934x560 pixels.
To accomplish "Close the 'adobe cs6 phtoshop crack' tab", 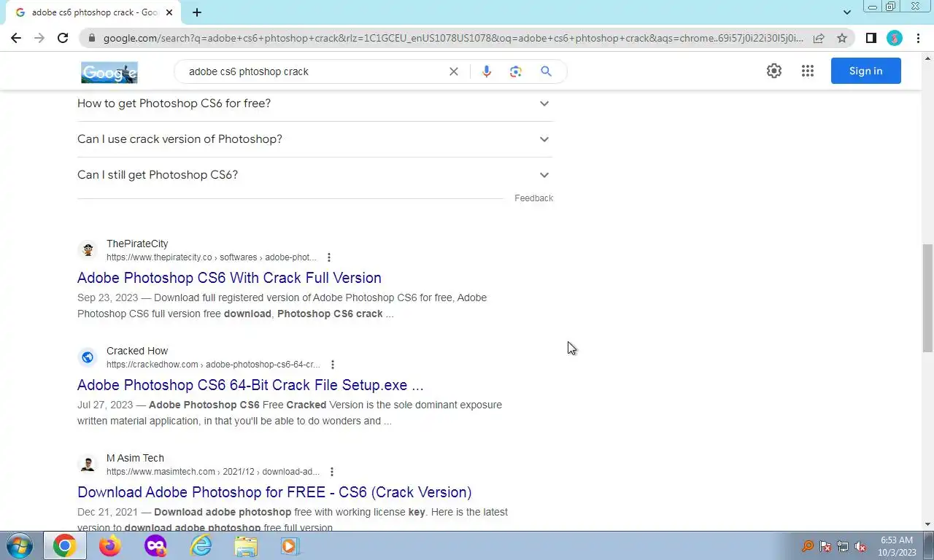I will coord(169,12).
